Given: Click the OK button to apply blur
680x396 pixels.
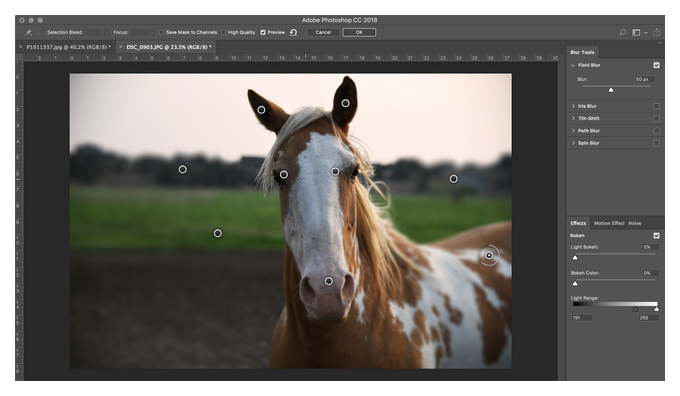Looking at the screenshot, I should pos(359,33).
